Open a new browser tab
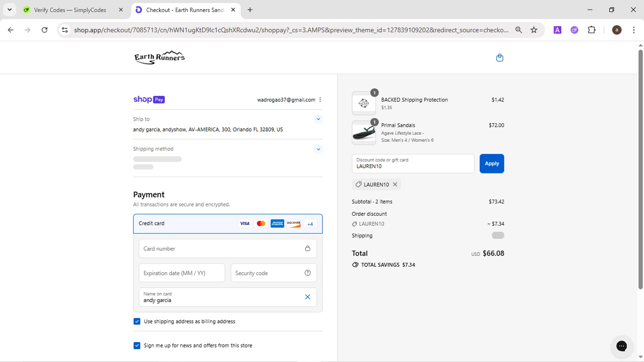 tap(250, 10)
